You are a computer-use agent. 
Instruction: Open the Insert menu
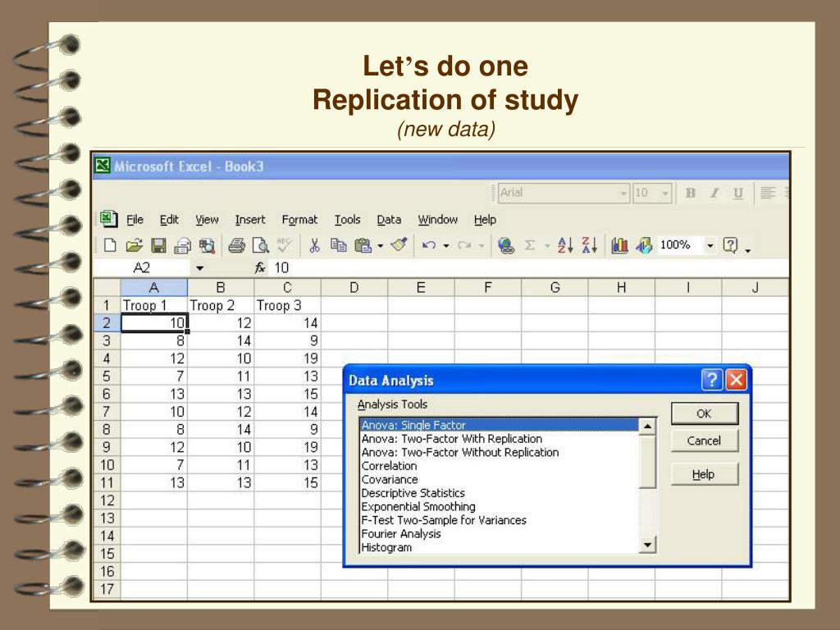(x=250, y=220)
